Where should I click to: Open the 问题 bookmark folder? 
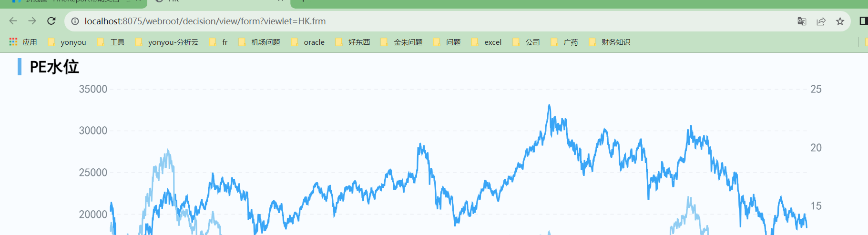point(447,42)
